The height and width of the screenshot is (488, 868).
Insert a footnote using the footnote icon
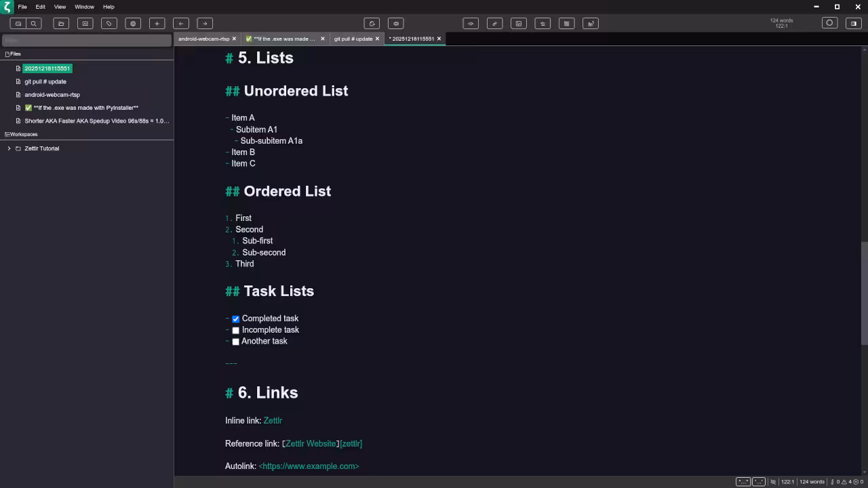pos(590,23)
